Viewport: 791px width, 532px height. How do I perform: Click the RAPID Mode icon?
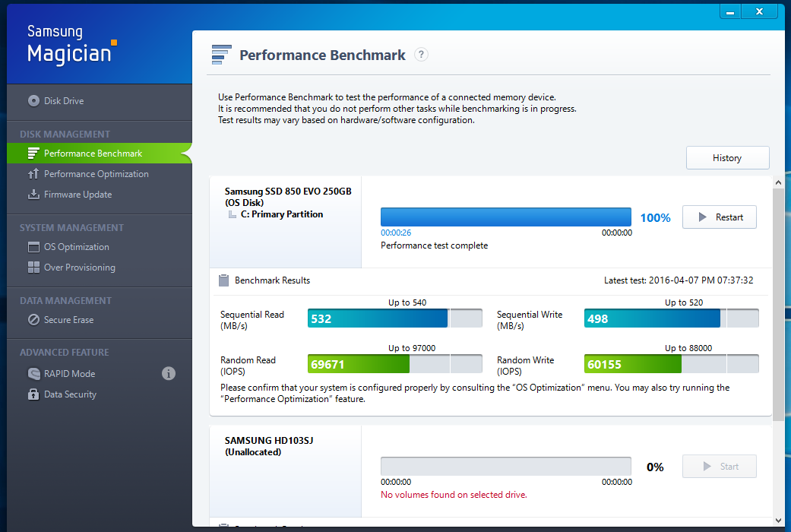click(33, 373)
